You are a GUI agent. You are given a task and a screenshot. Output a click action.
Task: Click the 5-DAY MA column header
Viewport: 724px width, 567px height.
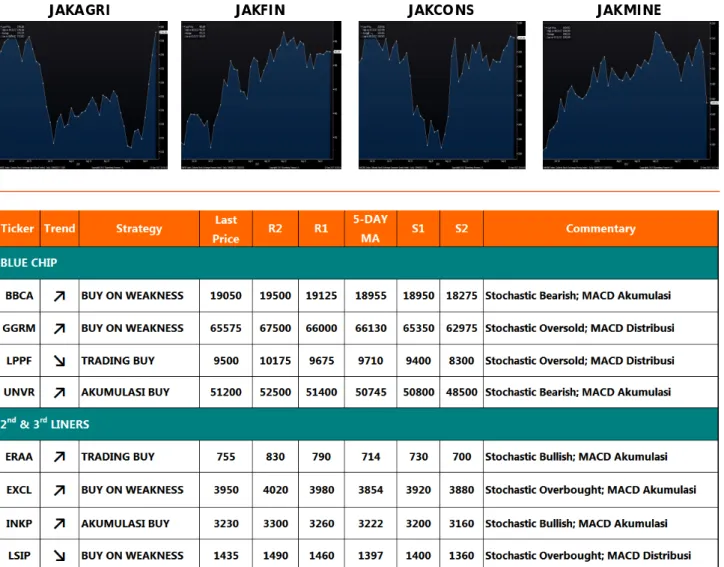tap(370, 229)
